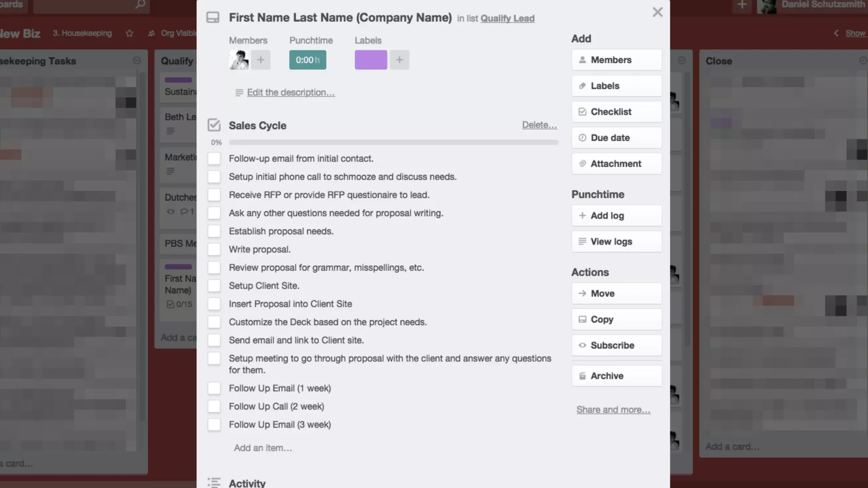Open the Housekeeping Tasks list menu arrow
This screenshot has width=868, height=488.
pos(136,61)
